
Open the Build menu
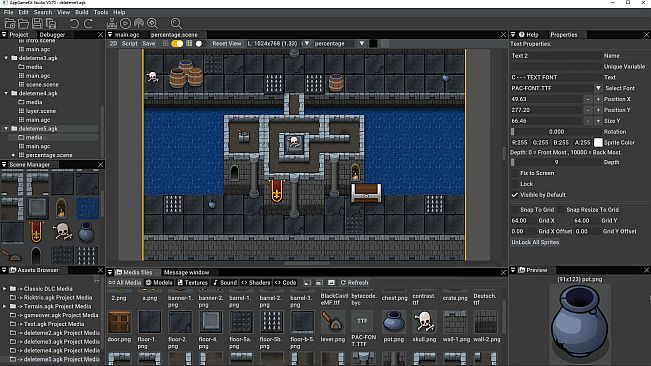(81, 12)
